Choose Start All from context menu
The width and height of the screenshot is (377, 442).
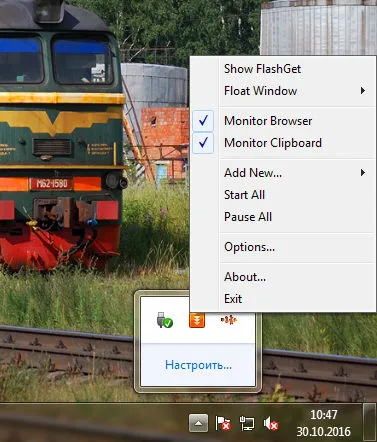tap(282, 195)
